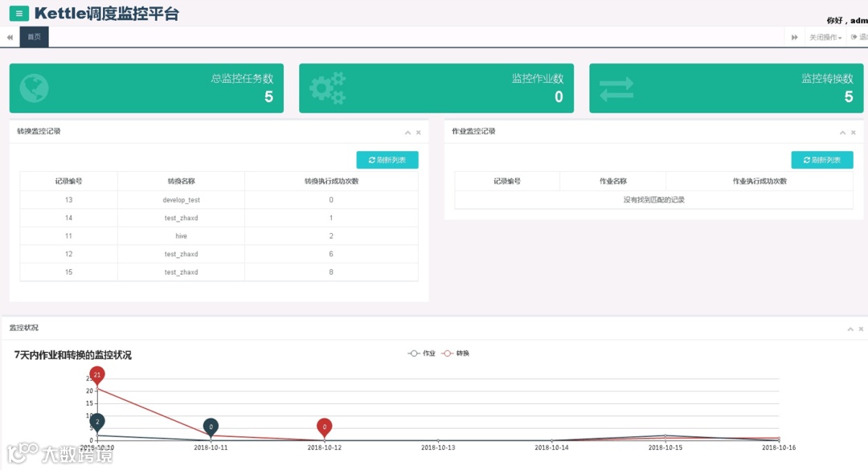Click the red 21 chart marker

coord(97,376)
